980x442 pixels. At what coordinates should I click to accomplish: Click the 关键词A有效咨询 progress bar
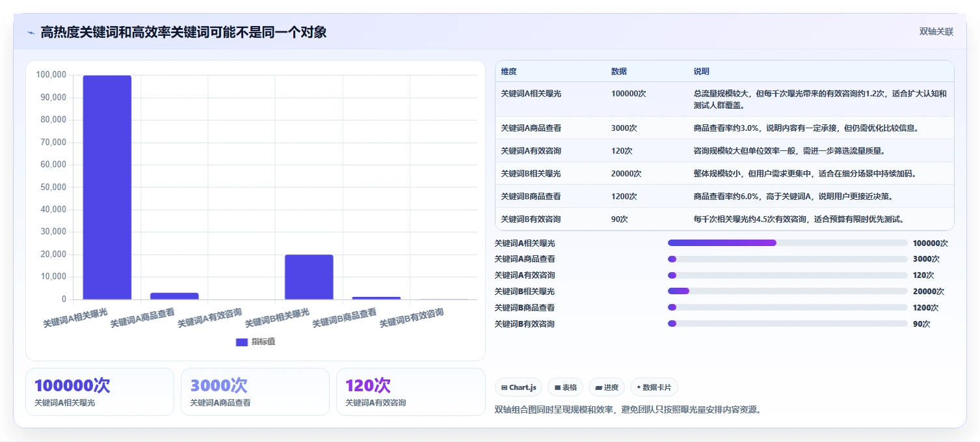[x=788, y=275]
